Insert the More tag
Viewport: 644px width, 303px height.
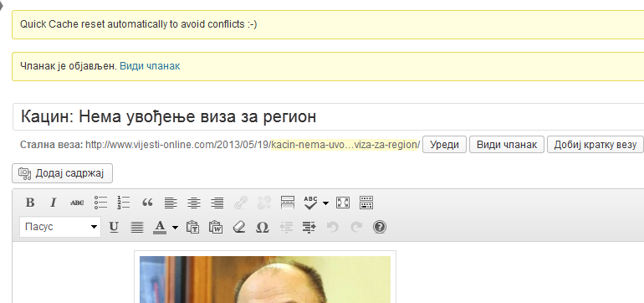288,203
